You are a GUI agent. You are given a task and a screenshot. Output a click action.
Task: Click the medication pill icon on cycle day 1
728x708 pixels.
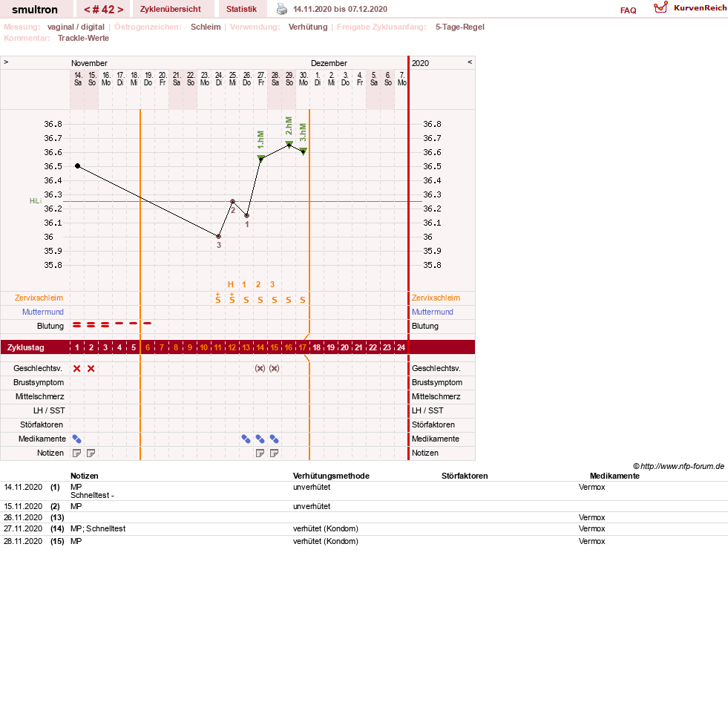pos(77,439)
